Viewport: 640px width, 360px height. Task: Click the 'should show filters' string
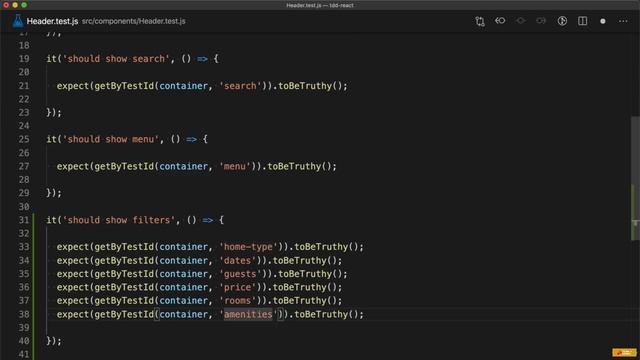[119, 220]
